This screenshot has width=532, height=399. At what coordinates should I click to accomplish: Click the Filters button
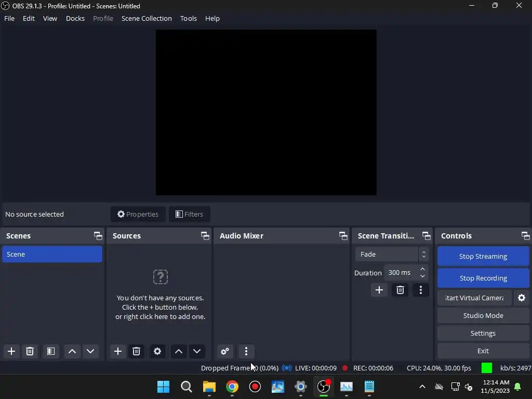pyautogui.click(x=189, y=214)
